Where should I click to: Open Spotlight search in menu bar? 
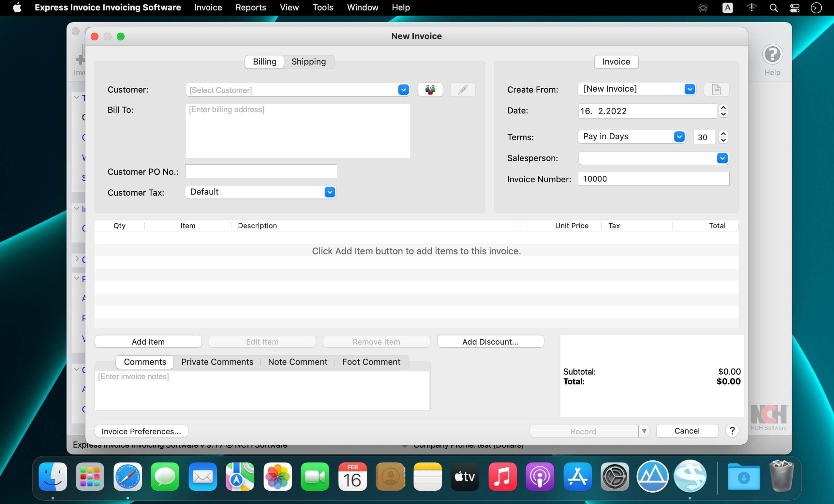[773, 8]
